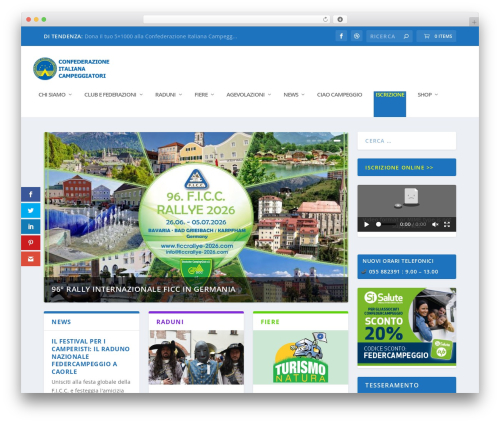Open Il Festival per i Camperisti article
500x423 pixels.
coord(90,356)
